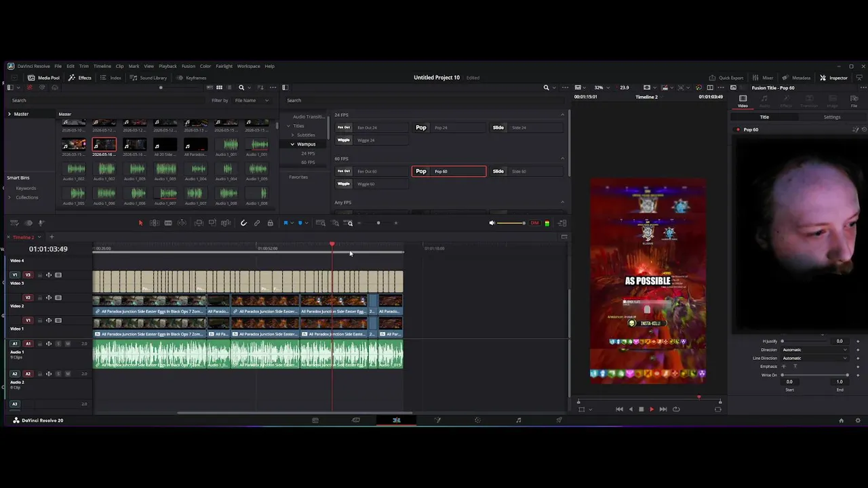Adjust the Write On range slider
Image resolution: width=868 pixels, height=488 pixels.
[814, 375]
